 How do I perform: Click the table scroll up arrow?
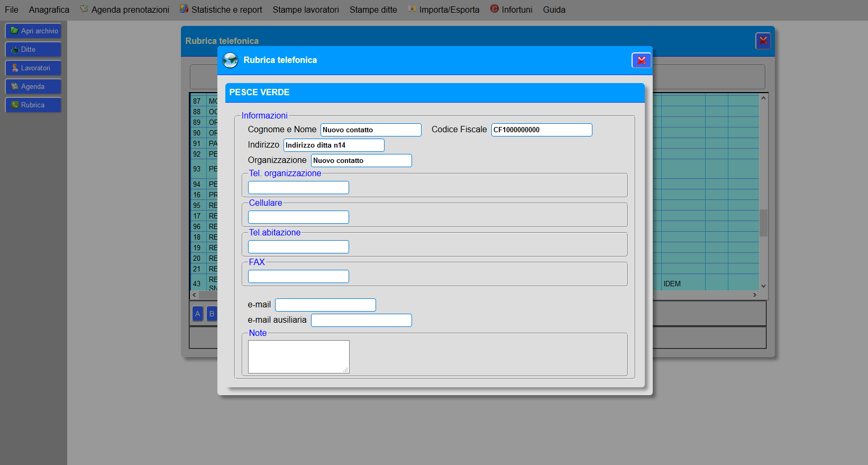[763, 98]
